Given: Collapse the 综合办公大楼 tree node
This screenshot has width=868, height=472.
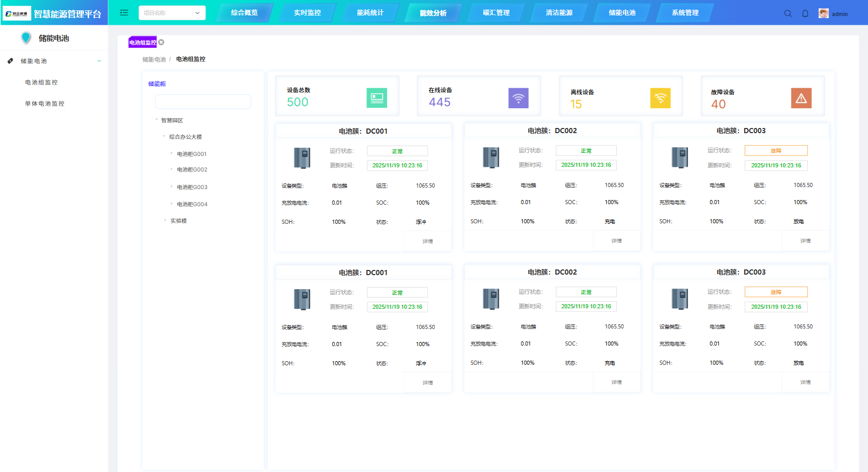Looking at the screenshot, I should [x=164, y=137].
